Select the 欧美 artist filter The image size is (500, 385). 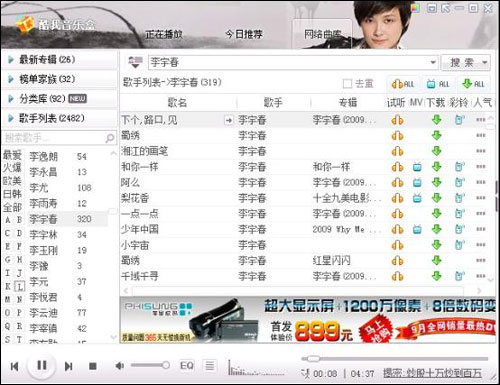point(12,181)
